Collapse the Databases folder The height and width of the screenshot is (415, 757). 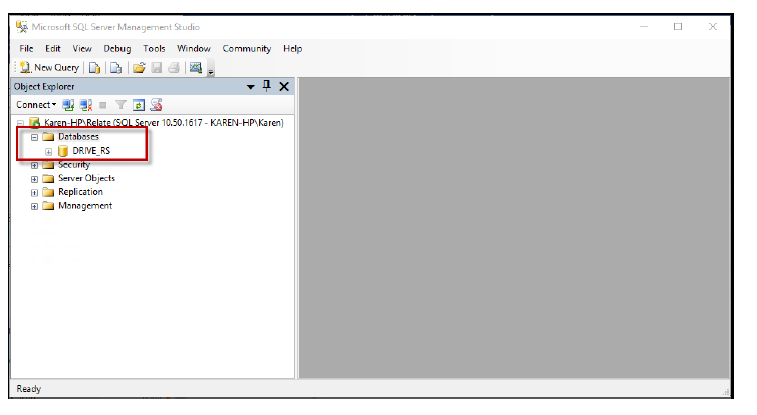34,138
